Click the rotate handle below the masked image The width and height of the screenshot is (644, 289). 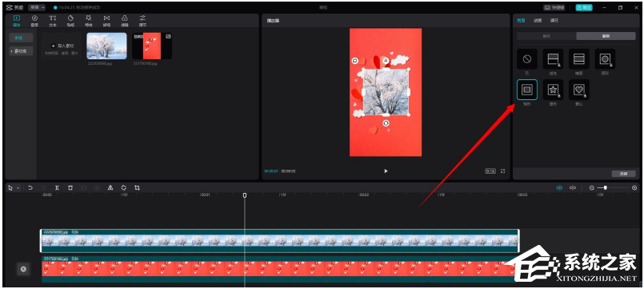386,123
